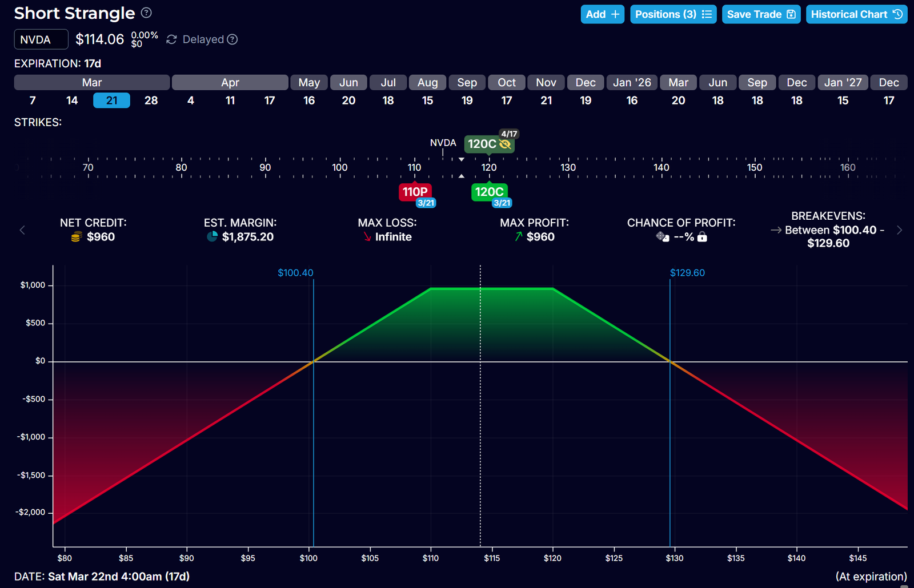This screenshot has height=588, width=914.
Task: Select the Jun expiration month after May
Action: (348, 82)
